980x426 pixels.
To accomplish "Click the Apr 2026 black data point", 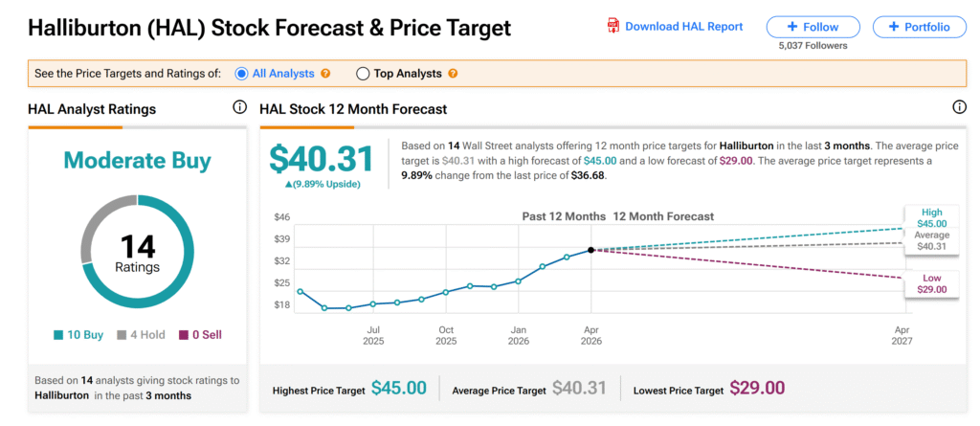I will click(x=591, y=250).
